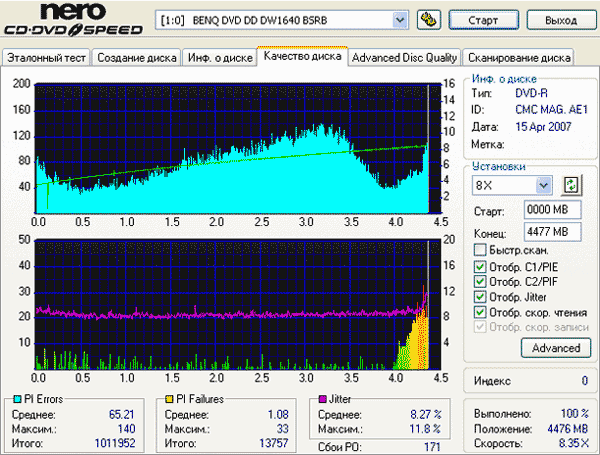Click the Старт field showing 0000 MB
600x455 pixels.
(x=553, y=210)
